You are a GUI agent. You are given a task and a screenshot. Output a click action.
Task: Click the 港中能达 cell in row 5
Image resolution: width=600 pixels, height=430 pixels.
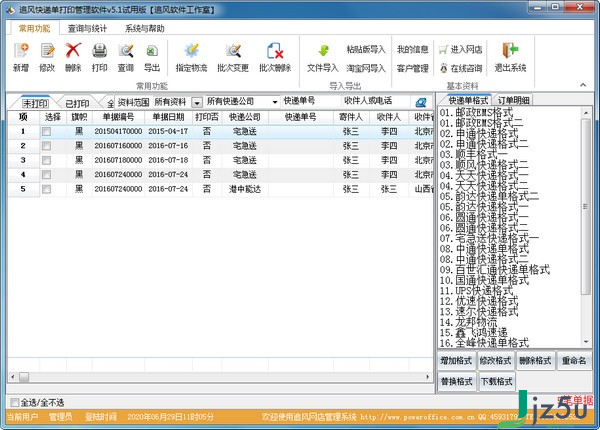245,189
